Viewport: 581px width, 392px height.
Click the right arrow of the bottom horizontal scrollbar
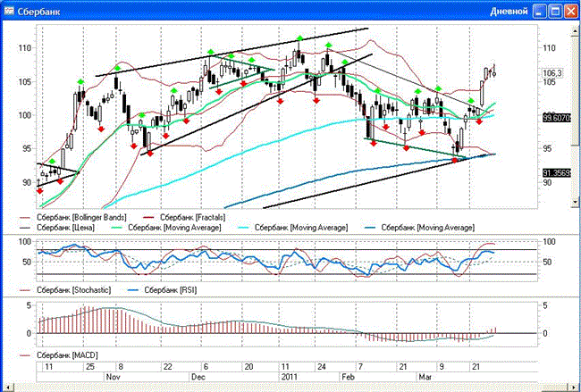click(572, 388)
